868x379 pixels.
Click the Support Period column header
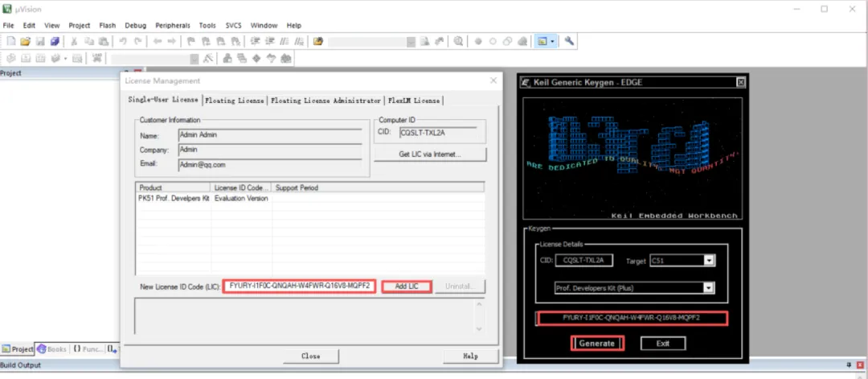pyautogui.click(x=378, y=187)
